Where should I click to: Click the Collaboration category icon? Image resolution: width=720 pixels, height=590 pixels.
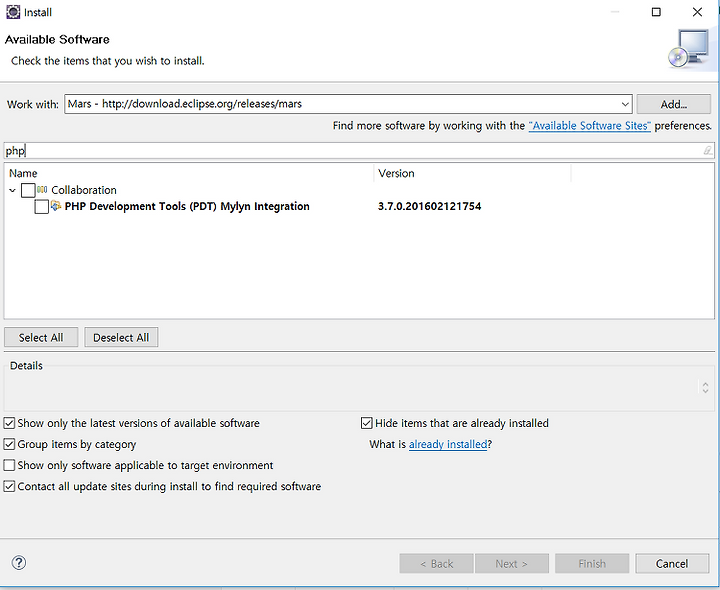(42, 190)
